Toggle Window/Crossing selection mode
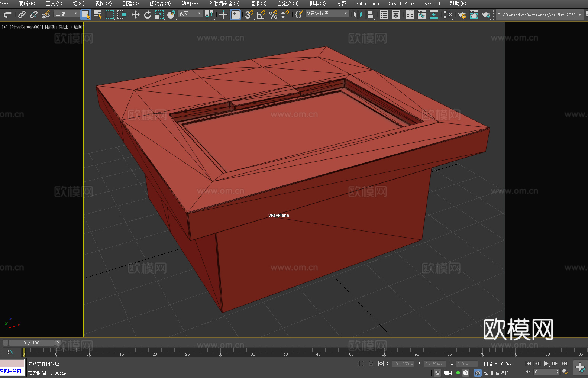Viewport: 588px width, 378px height. (x=122, y=14)
